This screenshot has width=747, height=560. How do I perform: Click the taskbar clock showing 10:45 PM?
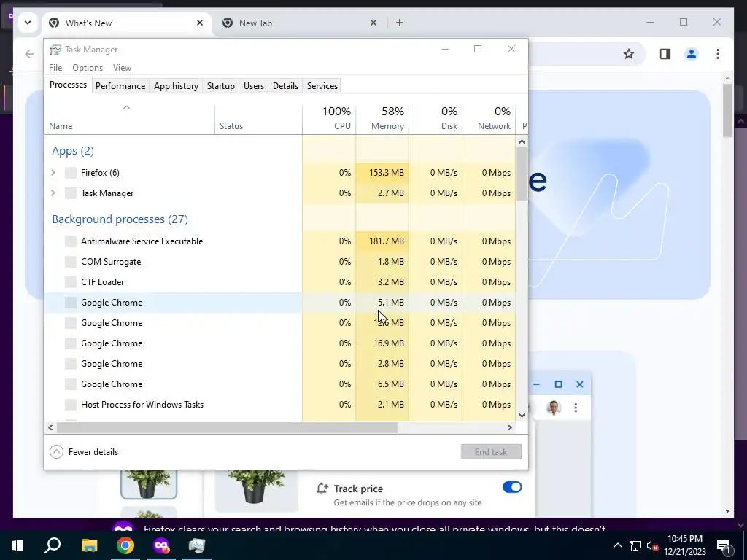684,545
